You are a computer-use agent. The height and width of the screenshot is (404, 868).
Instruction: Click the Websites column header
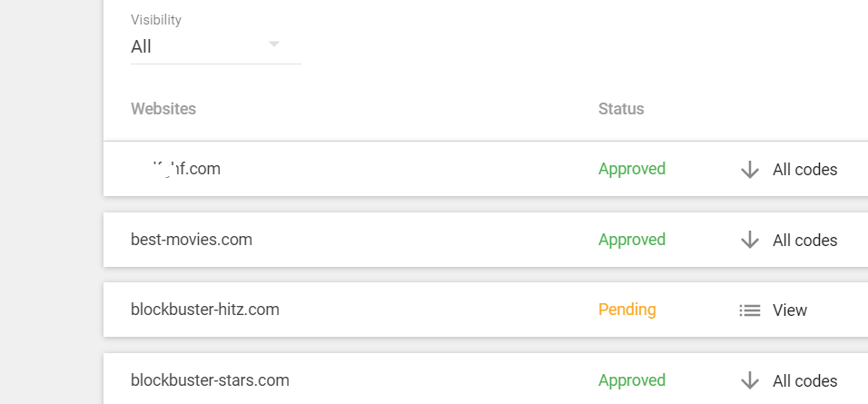163,109
